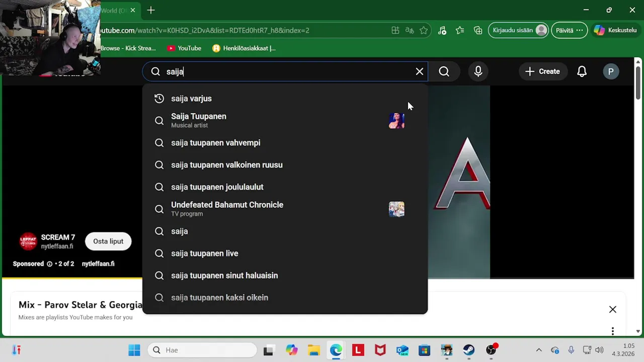Click the Undefeated Bahamut Chronicle thumbnail
Viewport: 644px width, 362px height.
(x=396, y=209)
